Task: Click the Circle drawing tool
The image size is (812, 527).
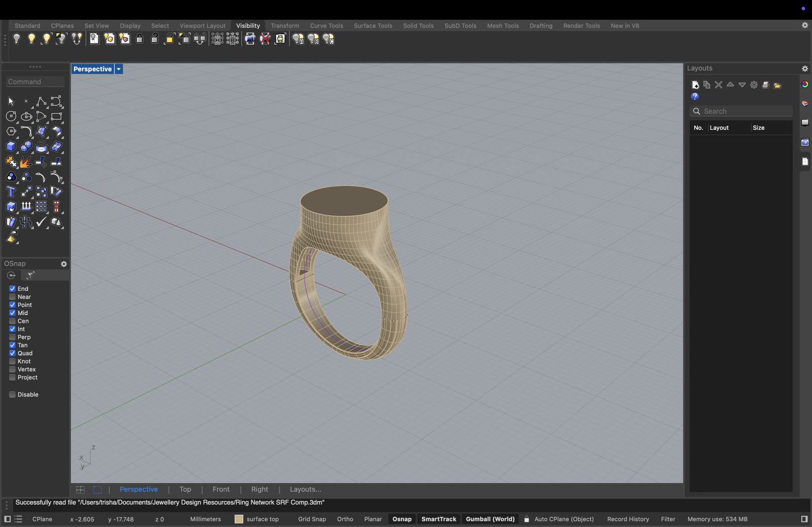Action: [11, 117]
